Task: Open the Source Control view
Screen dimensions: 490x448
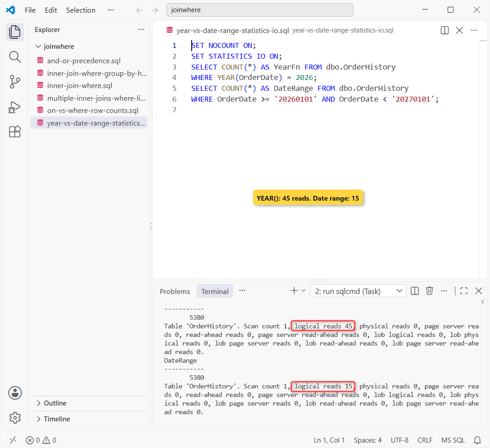Action: click(14, 82)
